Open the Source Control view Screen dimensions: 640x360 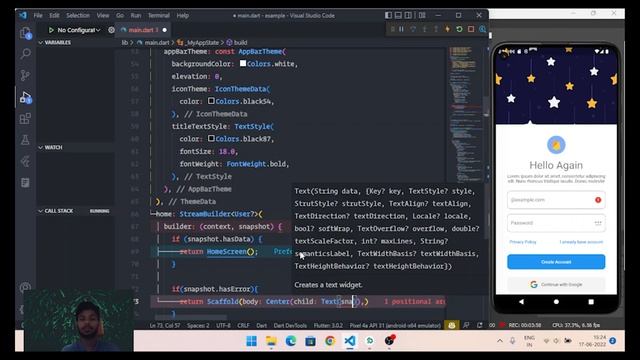[25, 75]
